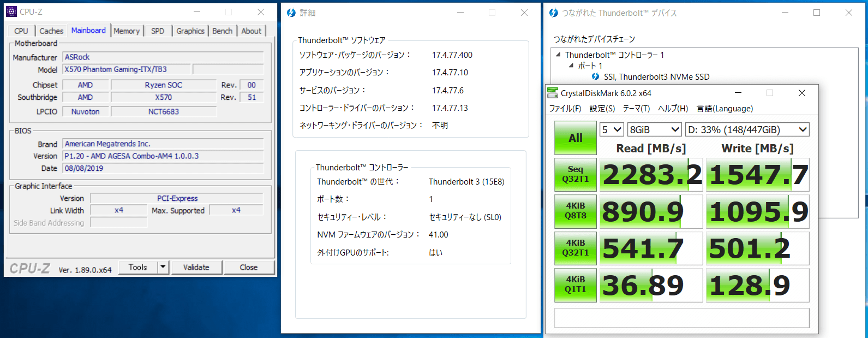Click the CrystalDiskMark title bar icon

click(x=553, y=93)
